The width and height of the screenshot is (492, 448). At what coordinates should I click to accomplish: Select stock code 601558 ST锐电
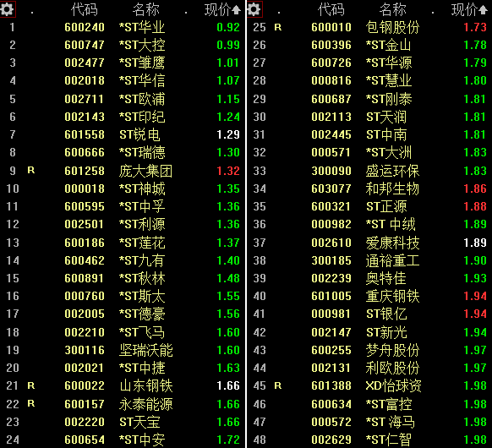pyautogui.click(x=85, y=135)
